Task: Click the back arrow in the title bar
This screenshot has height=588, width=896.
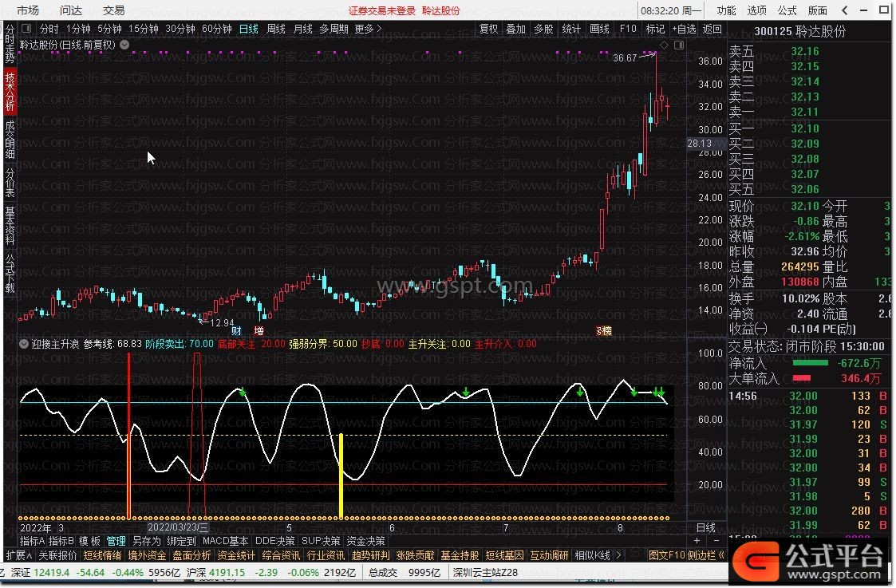Action: point(845,10)
